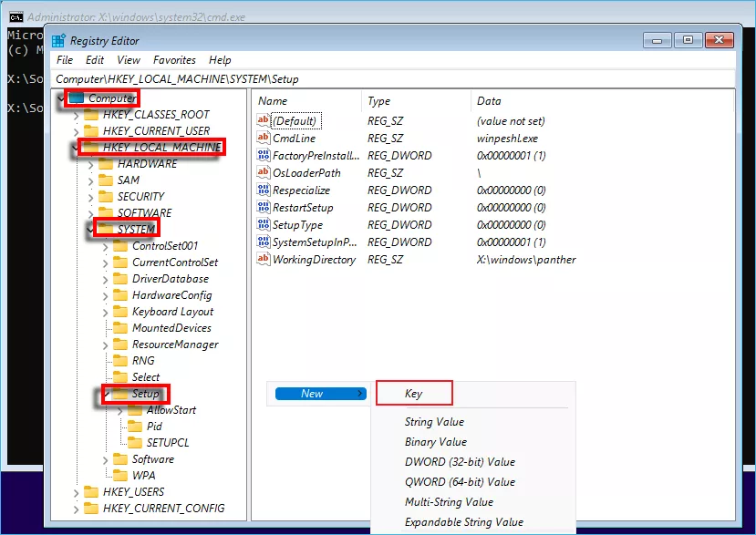The height and width of the screenshot is (535, 756).
Task: Click the HKEY_CURRENT_USER folder icon
Action: pyautogui.click(x=91, y=131)
